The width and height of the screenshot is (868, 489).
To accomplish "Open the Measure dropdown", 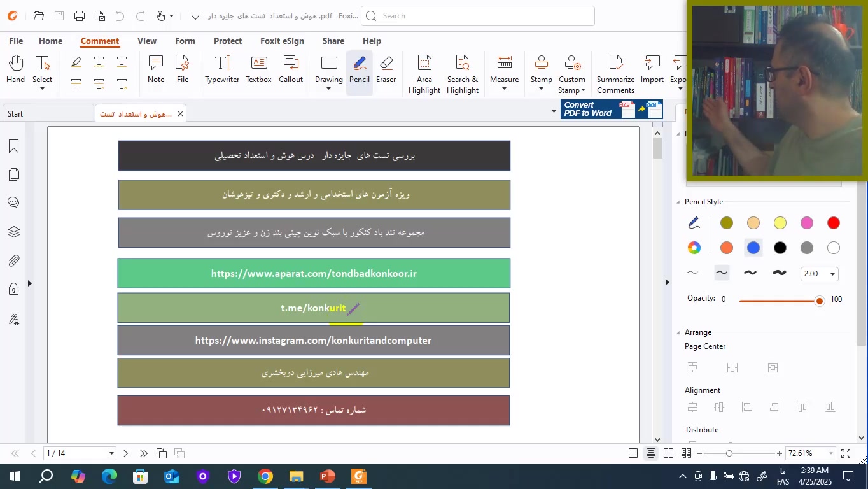I will [504, 89].
